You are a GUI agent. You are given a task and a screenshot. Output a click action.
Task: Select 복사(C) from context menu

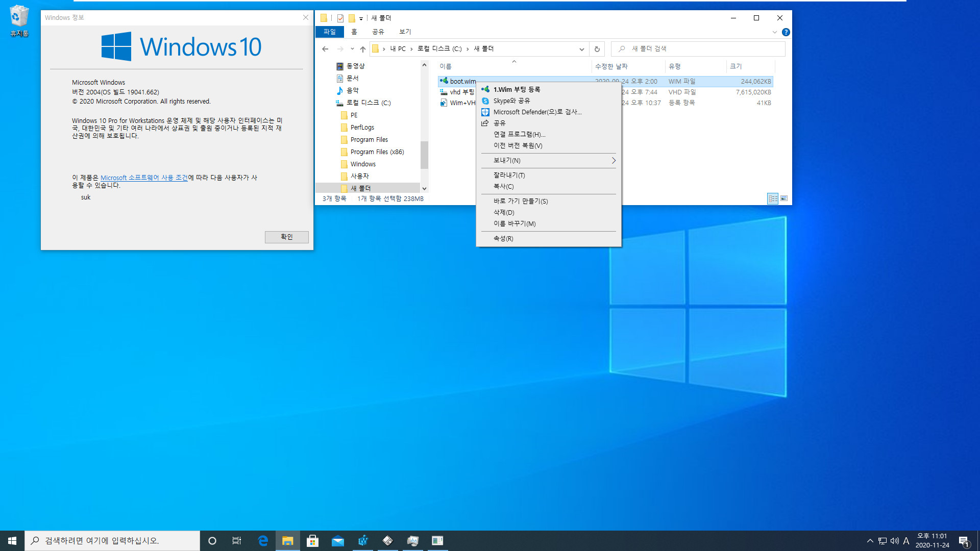[x=549, y=187]
